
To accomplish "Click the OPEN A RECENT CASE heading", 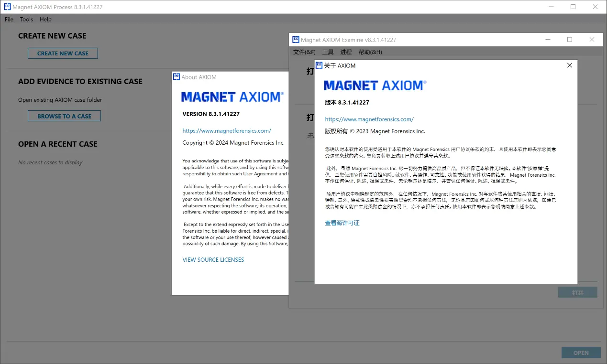I will [58, 144].
